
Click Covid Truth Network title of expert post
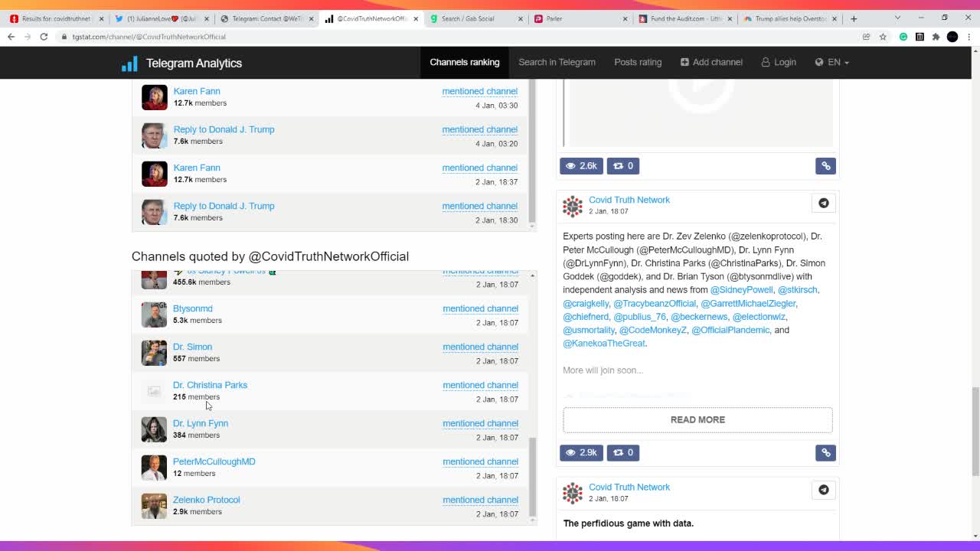coord(629,200)
